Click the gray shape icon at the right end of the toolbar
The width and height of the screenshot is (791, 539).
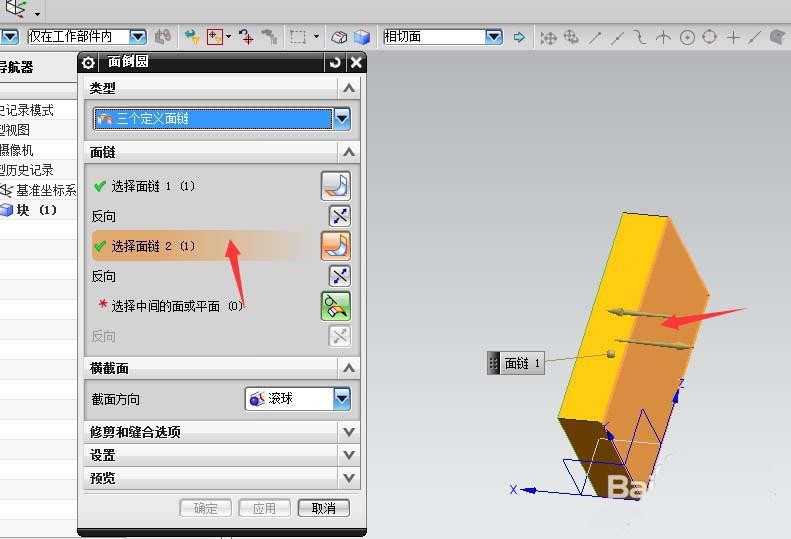tap(778, 37)
